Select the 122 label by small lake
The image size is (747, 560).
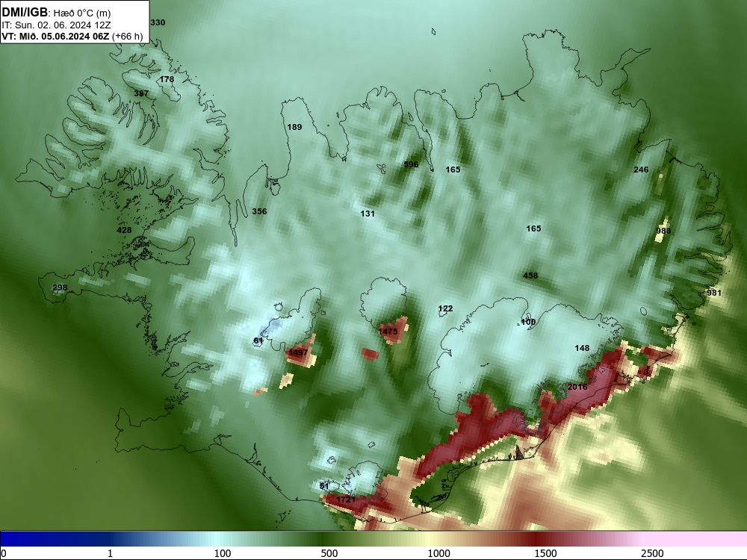(445, 308)
